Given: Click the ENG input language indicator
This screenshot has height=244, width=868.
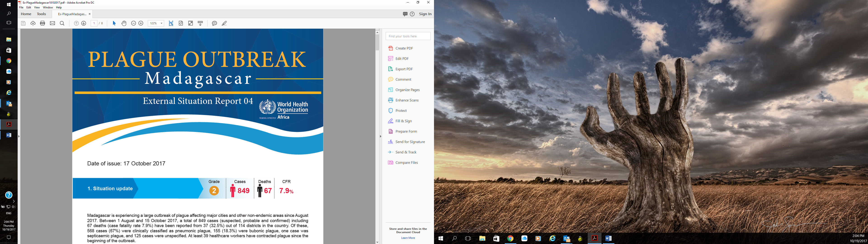Looking at the screenshot, I should (9, 213).
